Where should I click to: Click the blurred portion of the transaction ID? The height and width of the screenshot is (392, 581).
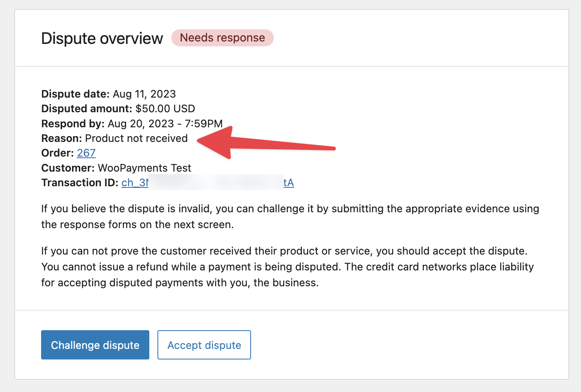216,183
